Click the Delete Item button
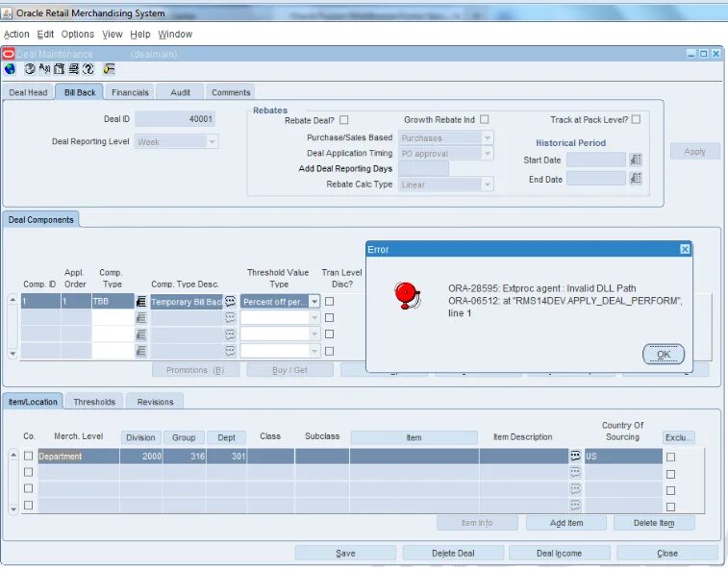The width and height of the screenshot is (728, 569). tap(654, 523)
